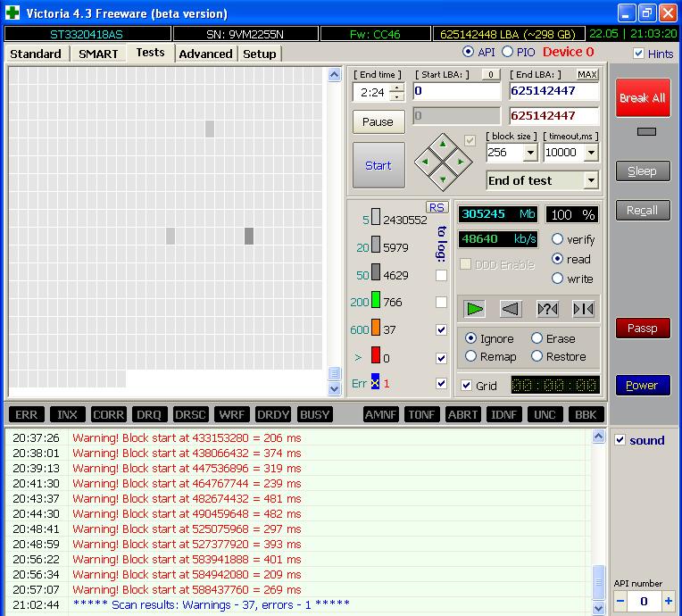Click the AMNF error indicator
Viewport: 682px width, 616px height.
tap(380, 414)
